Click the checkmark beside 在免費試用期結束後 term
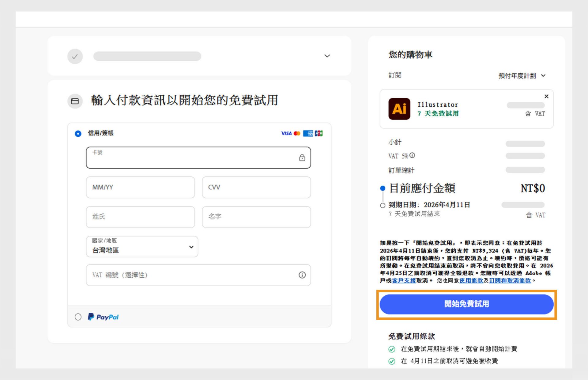The width and height of the screenshot is (588, 380). (x=392, y=348)
